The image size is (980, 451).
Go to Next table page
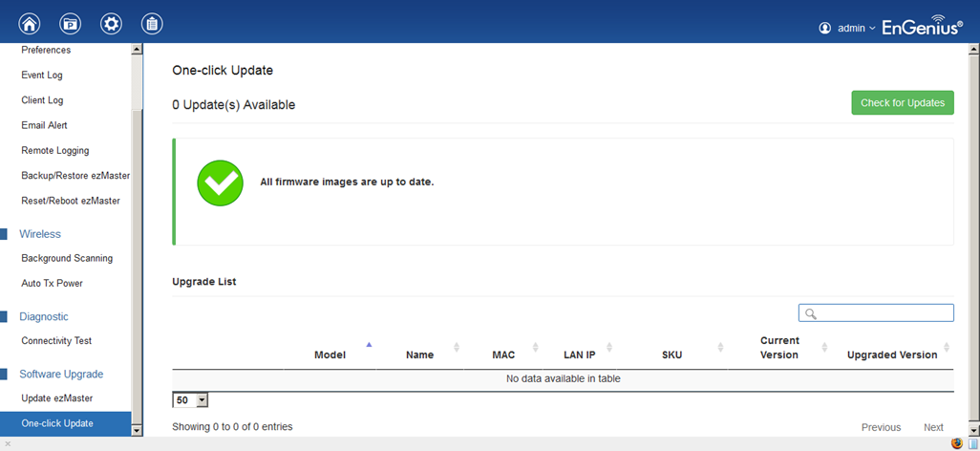934,427
